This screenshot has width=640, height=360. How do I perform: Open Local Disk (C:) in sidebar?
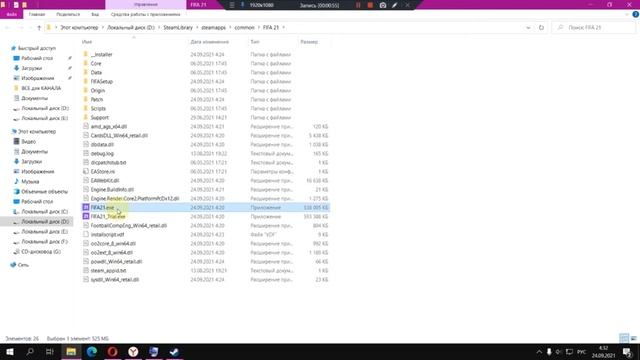(x=41, y=211)
